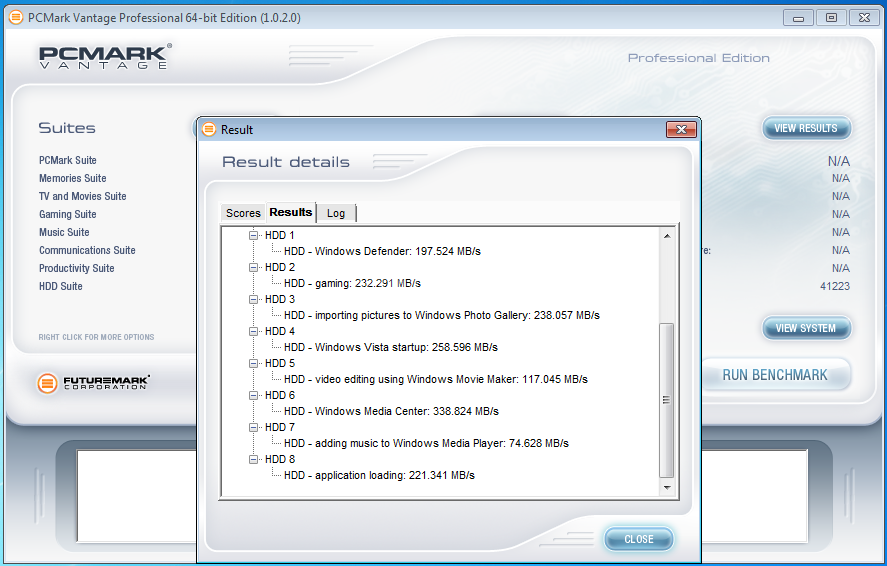The width and height of the screenshot is (887, 566).
Task: Collapse the HDD 6 tree node
Action: [253, 395]
